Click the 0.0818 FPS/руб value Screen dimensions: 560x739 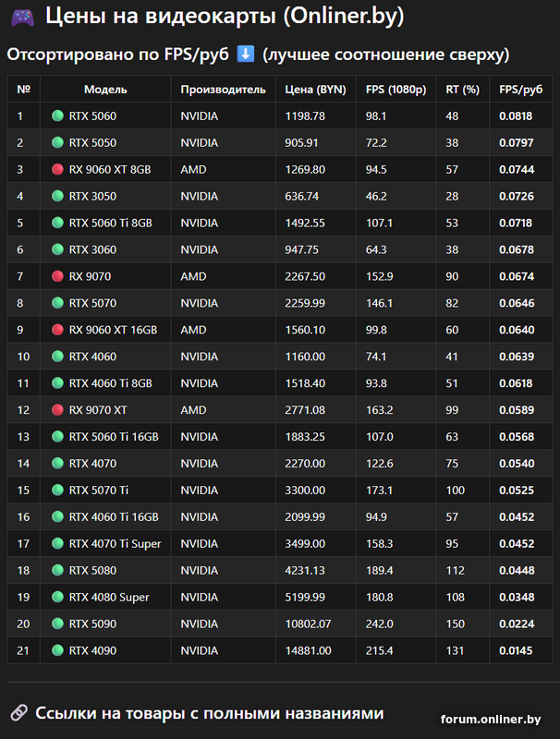click(516, 116)
